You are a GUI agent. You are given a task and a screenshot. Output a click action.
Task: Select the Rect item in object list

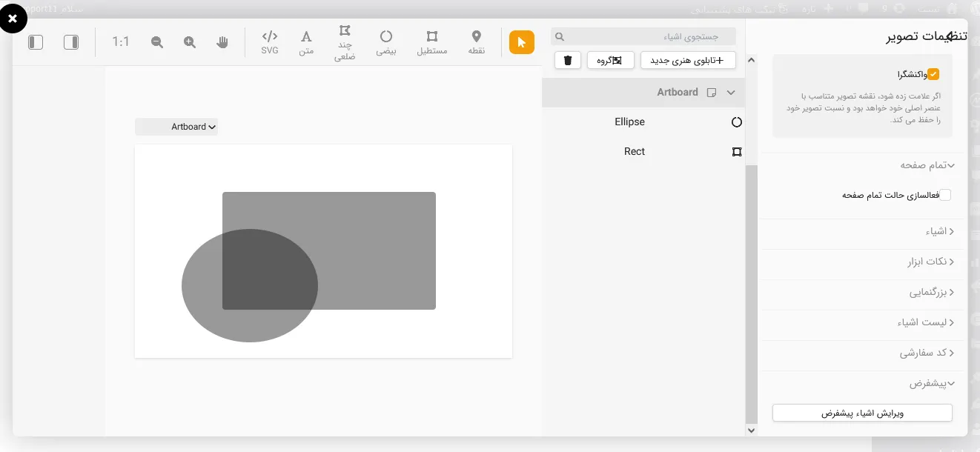643,152
